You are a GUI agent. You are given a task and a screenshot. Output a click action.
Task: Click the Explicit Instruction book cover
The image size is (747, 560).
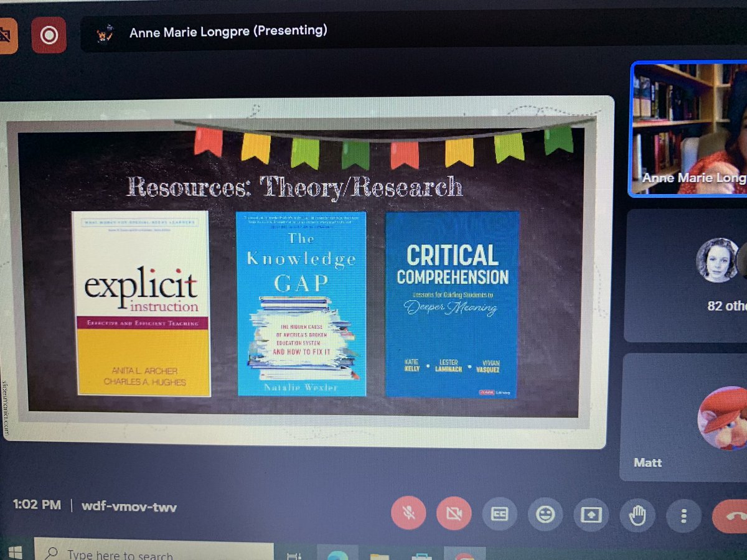[141, 304]
